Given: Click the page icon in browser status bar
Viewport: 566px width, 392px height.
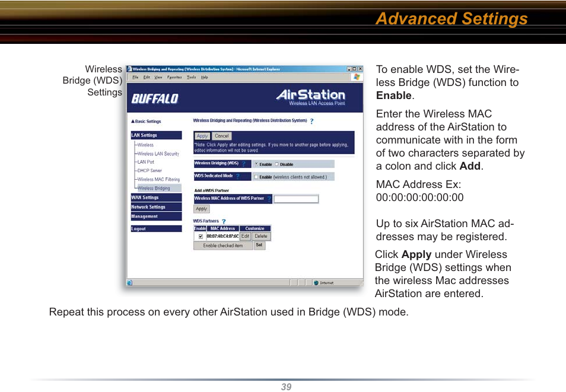Looking at the screenshot, I should pos(130,283).
